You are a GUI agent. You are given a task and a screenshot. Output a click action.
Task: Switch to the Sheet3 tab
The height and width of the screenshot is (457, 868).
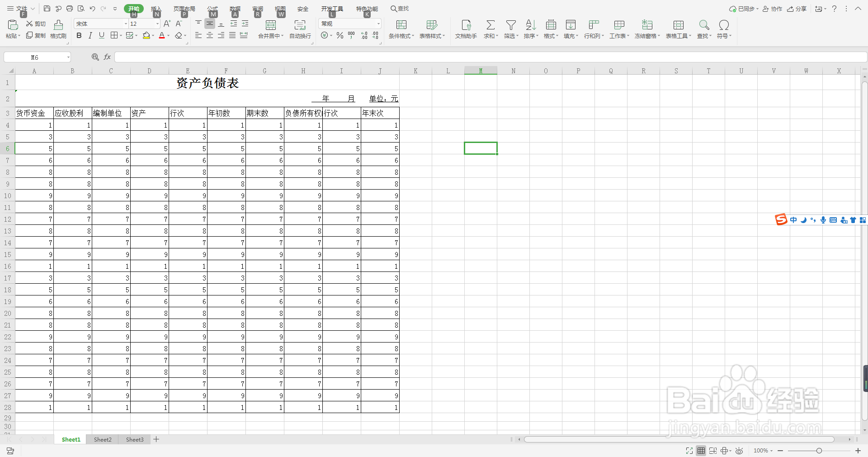click(135, 439)
